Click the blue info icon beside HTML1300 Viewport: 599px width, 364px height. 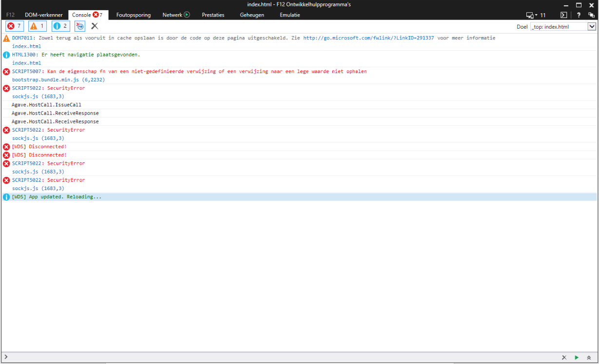pyautogui.click(x=6, y=55)
